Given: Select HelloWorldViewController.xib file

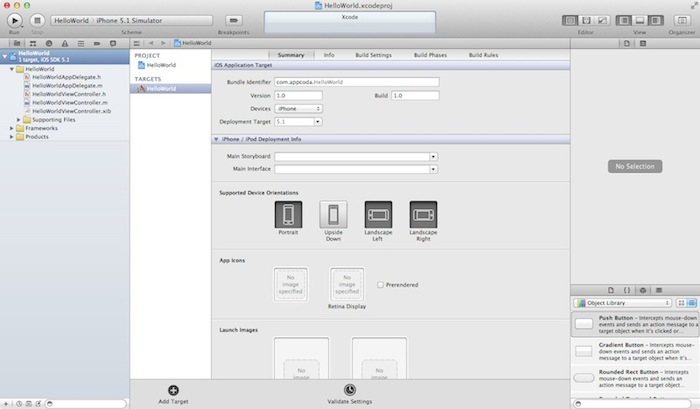Looking at the screenshot, I should click(x=70, y=111).
